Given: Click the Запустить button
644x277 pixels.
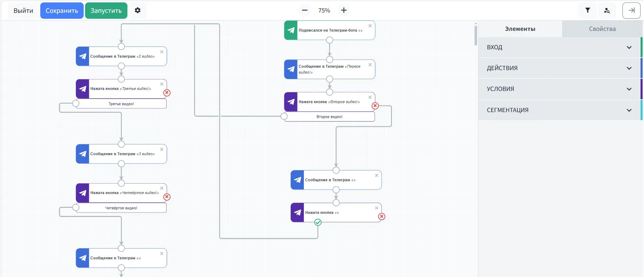Looking at the screenshot, I should coord(106,10).
